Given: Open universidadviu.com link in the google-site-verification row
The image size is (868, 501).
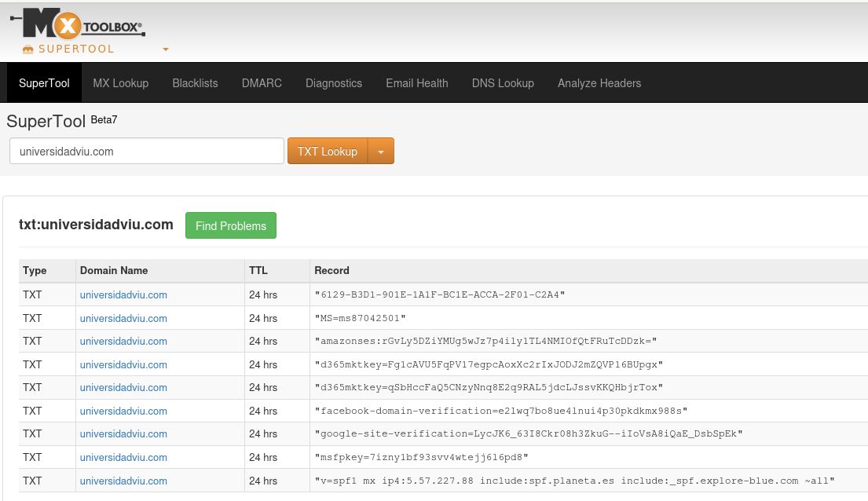Looking at the screenshot, I should pyautogui.click(x=123, y=433).
